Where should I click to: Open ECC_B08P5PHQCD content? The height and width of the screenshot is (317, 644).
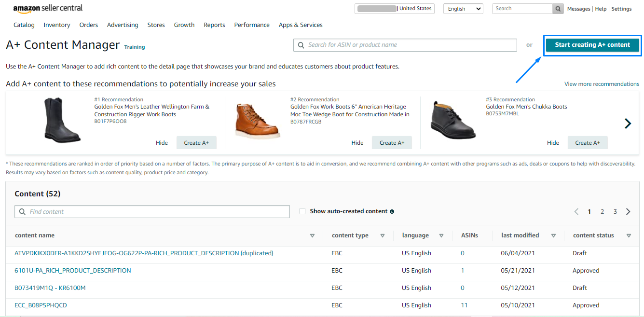click(x=41, y=305)
